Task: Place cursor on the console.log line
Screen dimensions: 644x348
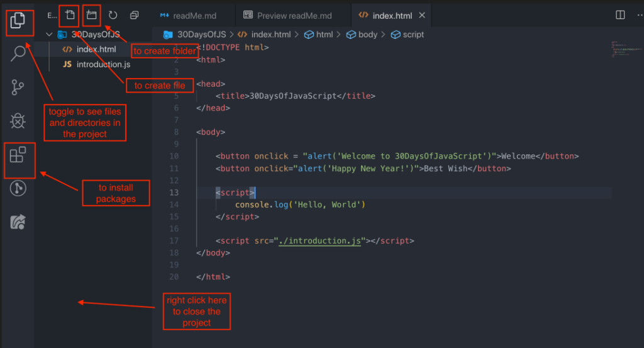Action: click(x=300, y=205)
